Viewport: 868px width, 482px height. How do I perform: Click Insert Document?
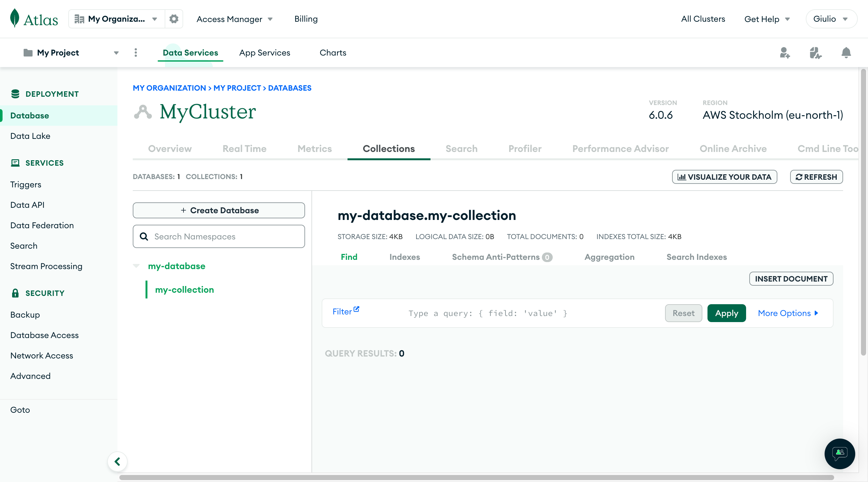coord(791,279)
